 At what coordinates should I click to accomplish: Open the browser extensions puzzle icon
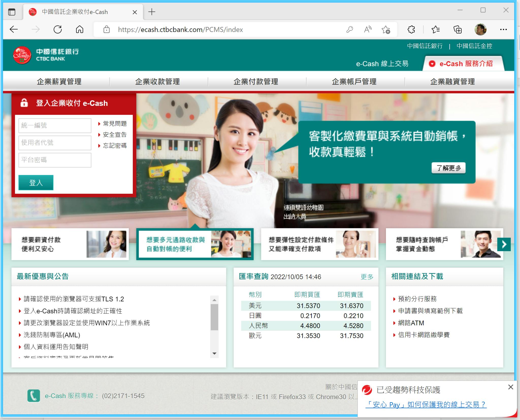tap(411, 29)
